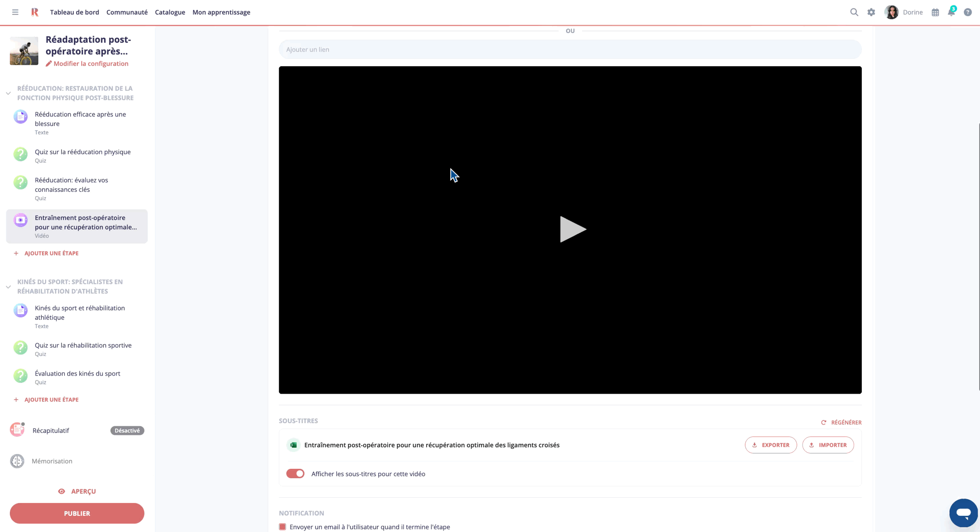Open the search magnifier
980x532 pixels.
tap(854, 12)
